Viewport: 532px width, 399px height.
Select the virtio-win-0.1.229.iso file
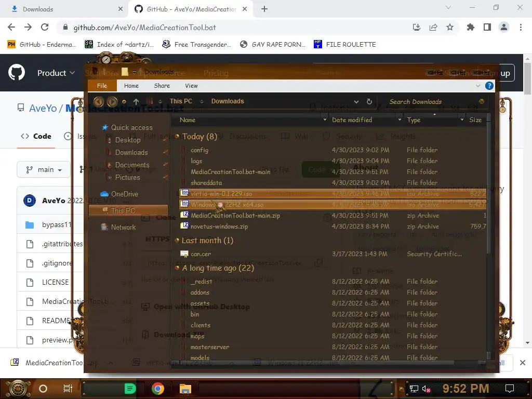tap(332, 194)
